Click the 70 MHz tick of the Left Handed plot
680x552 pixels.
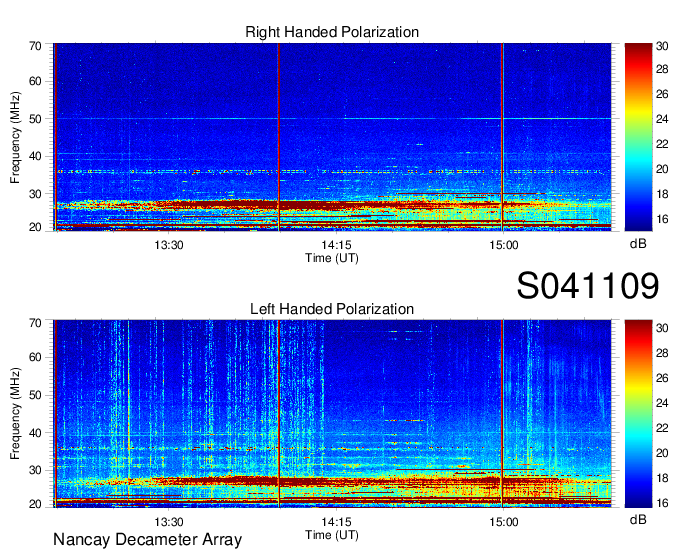(x=35, y=323)
